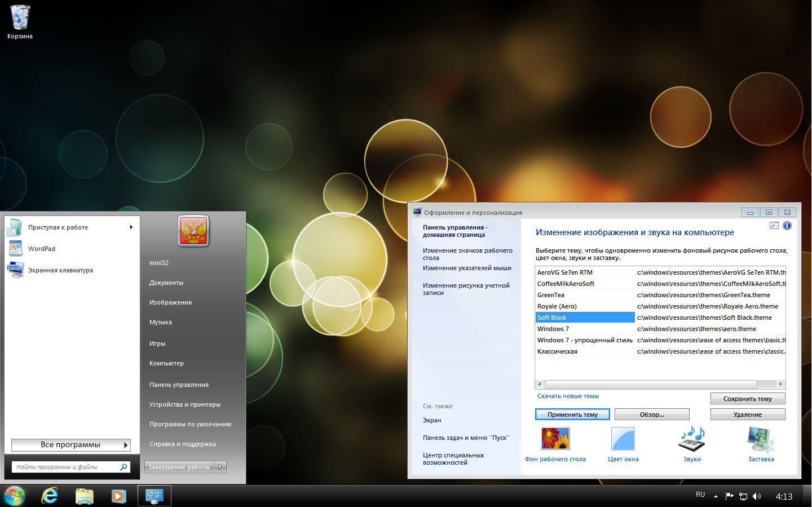Screen dimensions: 812x507
Task: Open Internet Explorer from the taskbar
Action: [50, 496]
